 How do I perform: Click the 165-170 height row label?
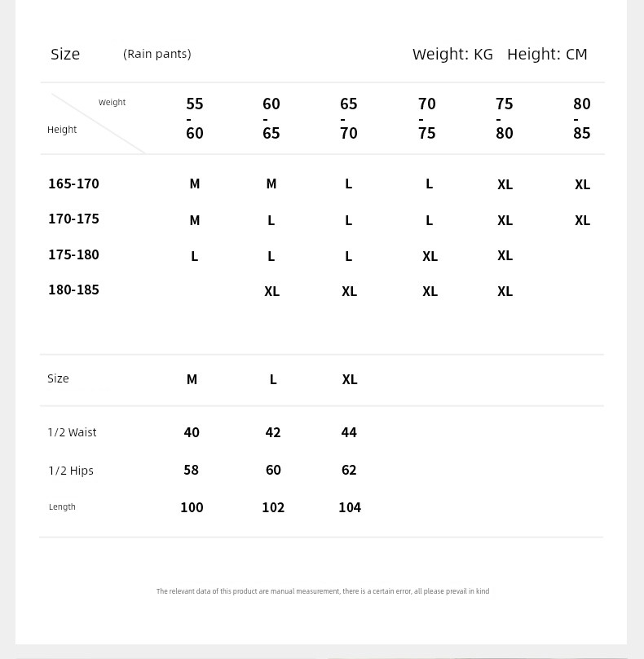(x=73, y=184)
